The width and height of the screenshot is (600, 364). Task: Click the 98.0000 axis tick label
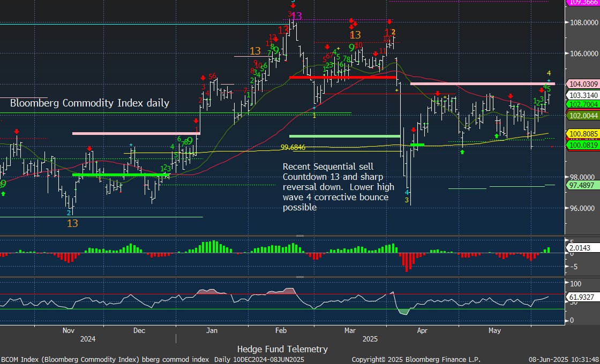click(x=582, y=177)
